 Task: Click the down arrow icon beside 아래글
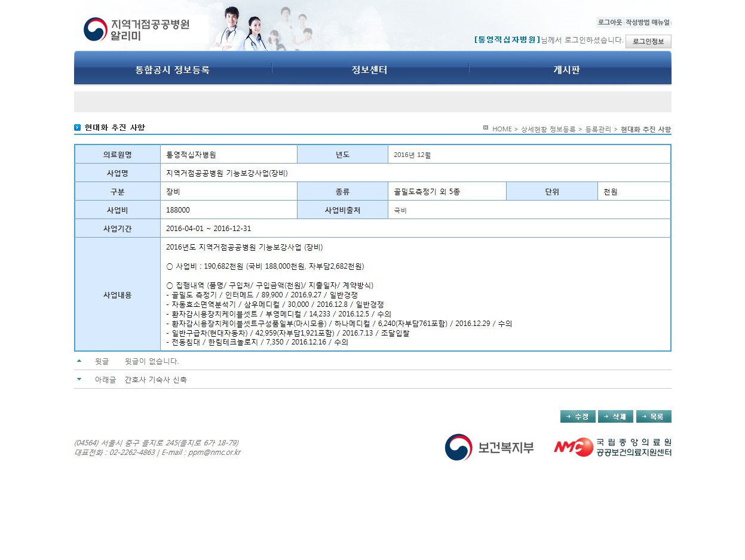point(79,379)
